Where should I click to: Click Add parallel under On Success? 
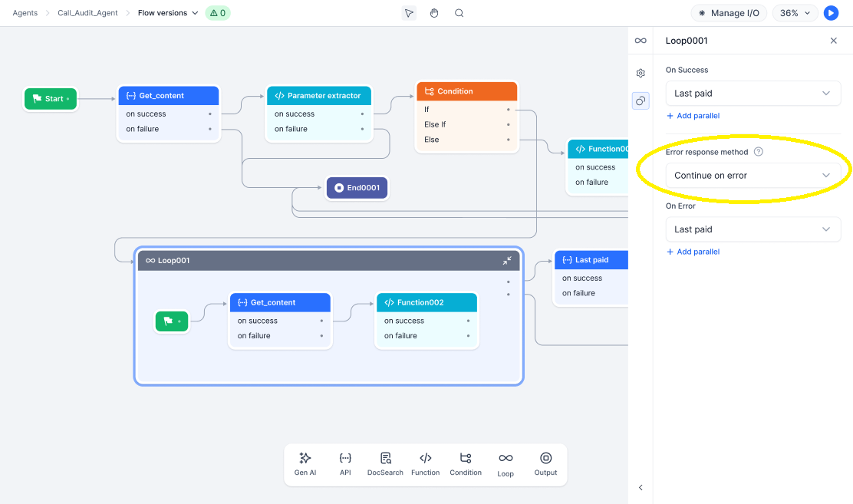pyautogui.click(x=693, y=115)
